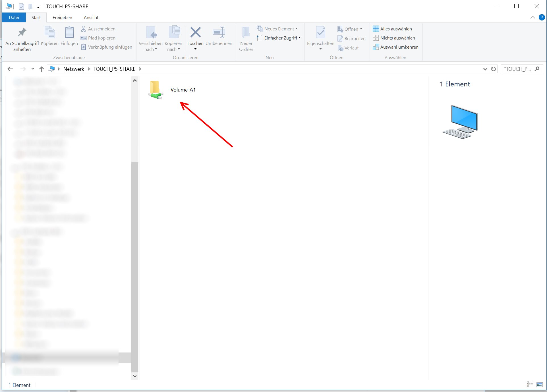
Task: Open the Neues Element dropdown
Action: pyautogui.click(x=277, y=29)
